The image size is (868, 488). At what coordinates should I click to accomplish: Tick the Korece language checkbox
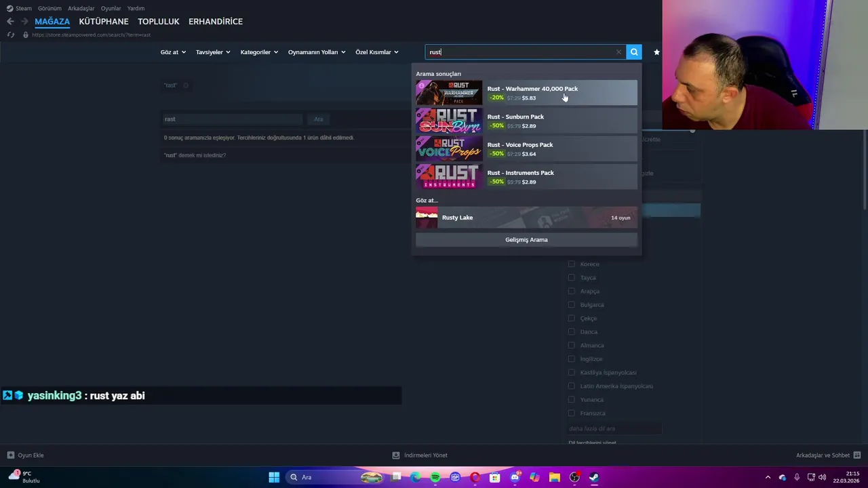[571, 264]
